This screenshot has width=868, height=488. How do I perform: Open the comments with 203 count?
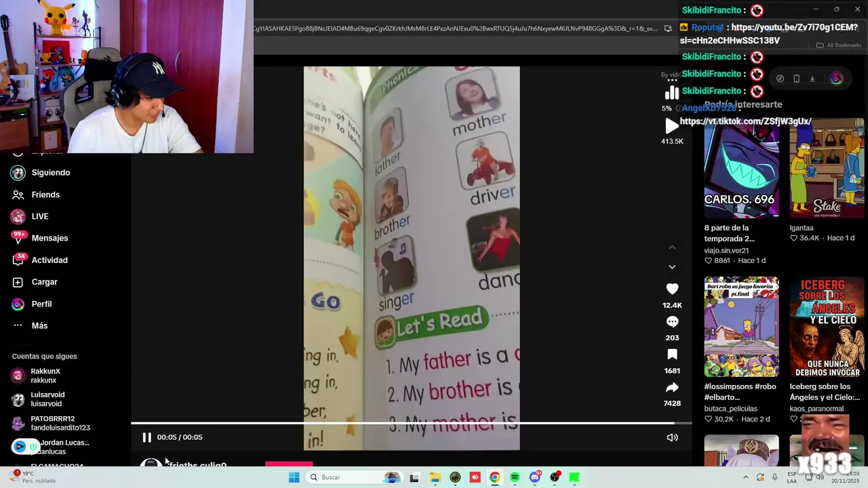672,322
